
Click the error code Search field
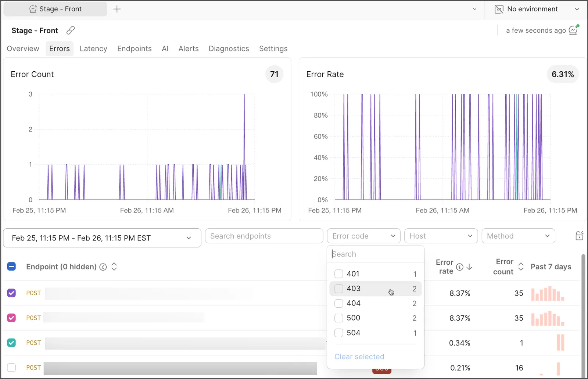point(376,254)
